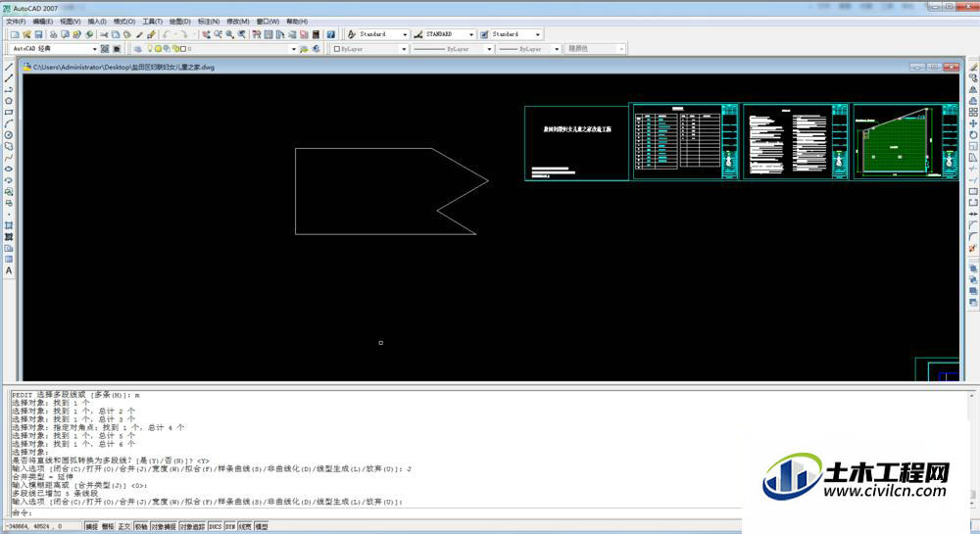Click the Plot (print) icon
Screen dimensions: 980x534
click(x=53, y=34)
